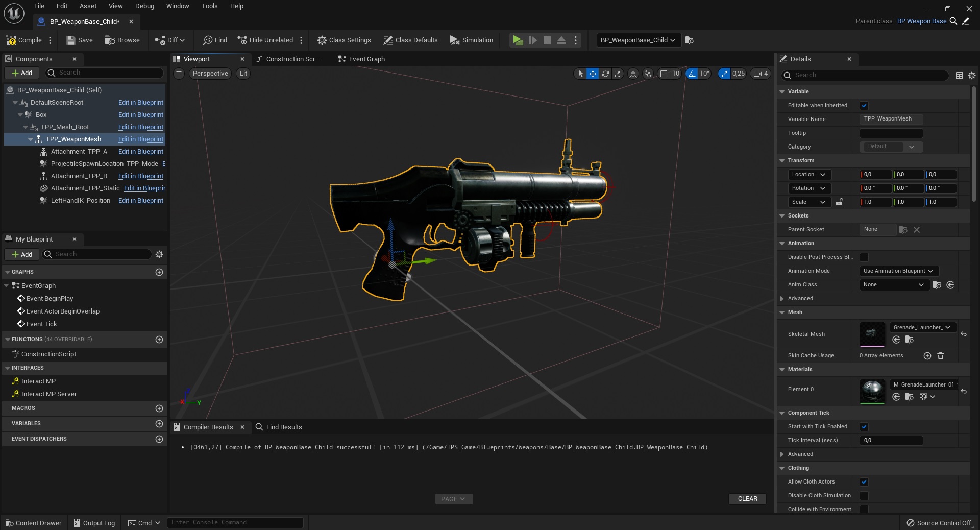
Task: Open My Blueprint settings gear
Action: [159, 254]
